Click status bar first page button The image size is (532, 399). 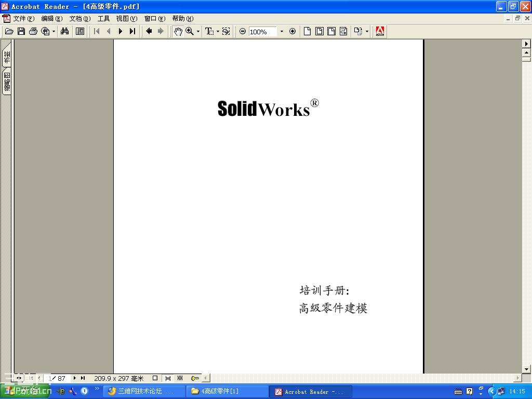[x=31, y=378]
